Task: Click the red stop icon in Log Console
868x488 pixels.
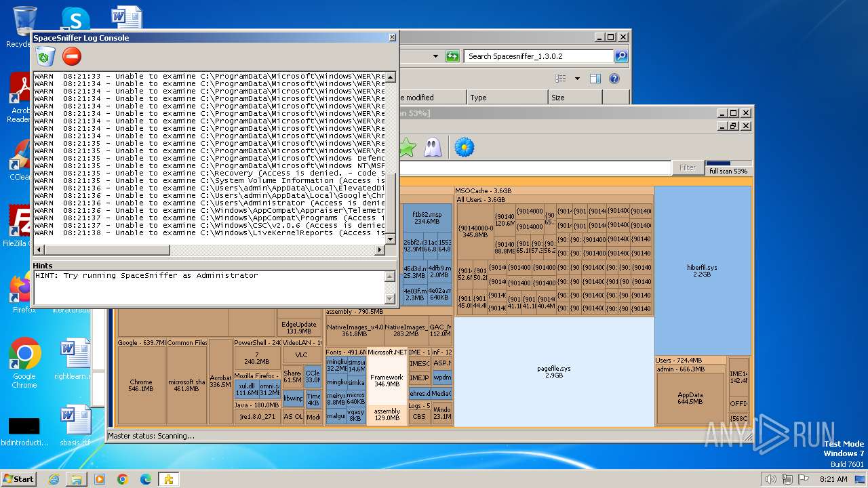Action: click(x=71, y=56)
